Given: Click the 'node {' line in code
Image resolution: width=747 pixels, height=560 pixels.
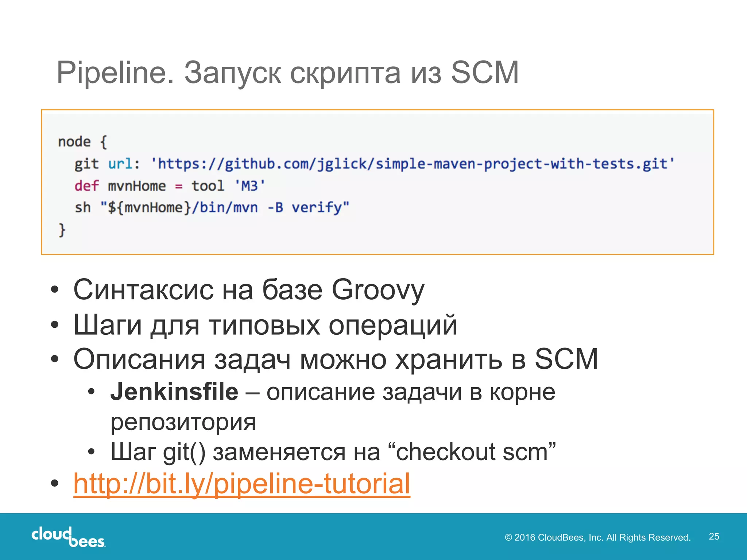Looking at the screenshot, I should coord(82,141).
